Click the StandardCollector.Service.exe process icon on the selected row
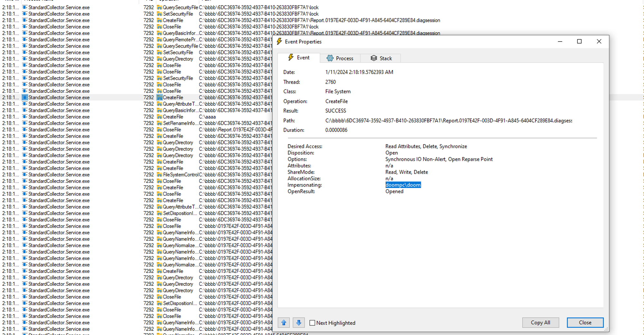644x335 pixels. pyautogui.click(x=24, y=97)
